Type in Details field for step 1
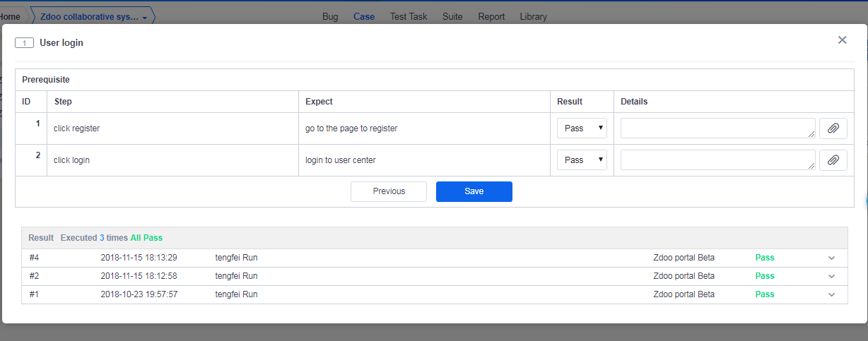 (717, 128)
